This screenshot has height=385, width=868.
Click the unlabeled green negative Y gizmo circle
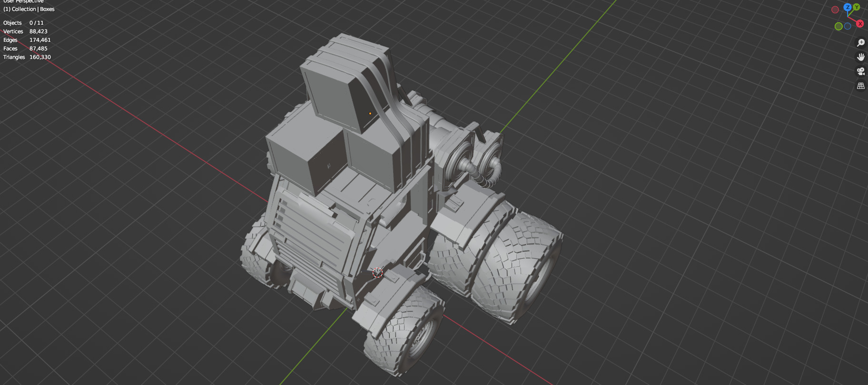(838, 26)
